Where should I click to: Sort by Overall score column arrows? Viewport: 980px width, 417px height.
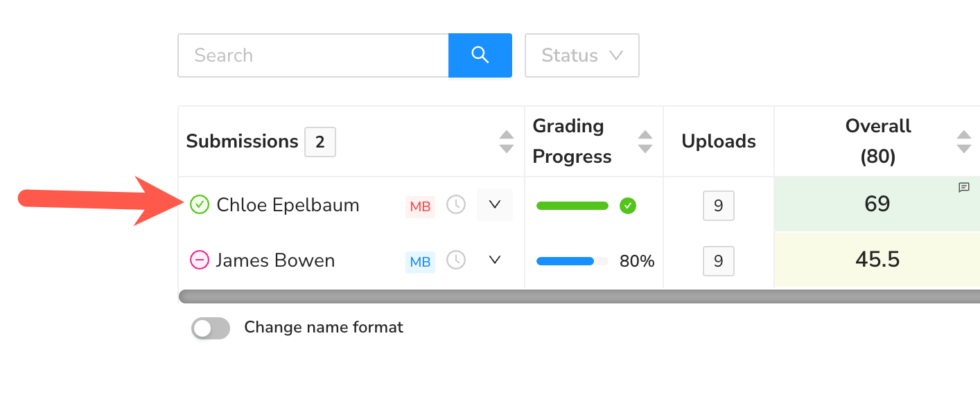963,141
